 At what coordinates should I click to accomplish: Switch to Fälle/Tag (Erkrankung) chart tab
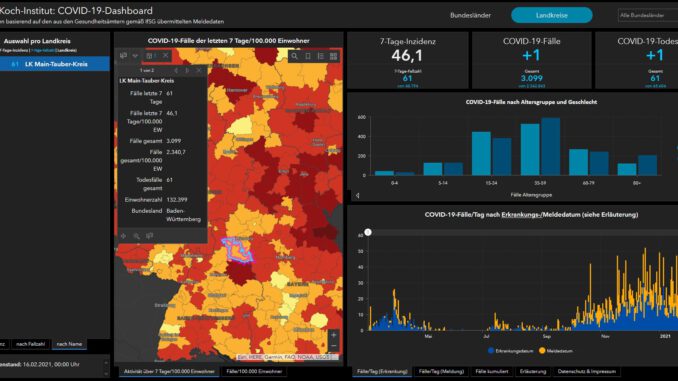pyautogui.click(x=382, y=371)
